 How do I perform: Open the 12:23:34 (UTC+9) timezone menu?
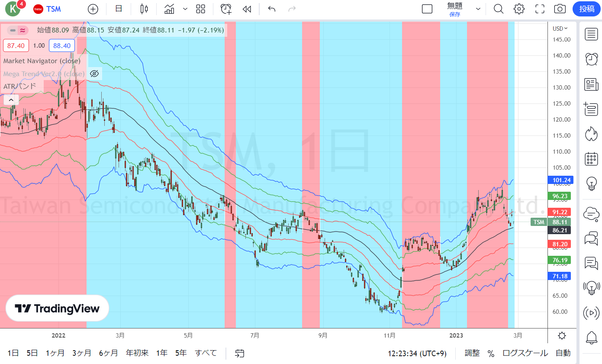(x=417, y=354)
